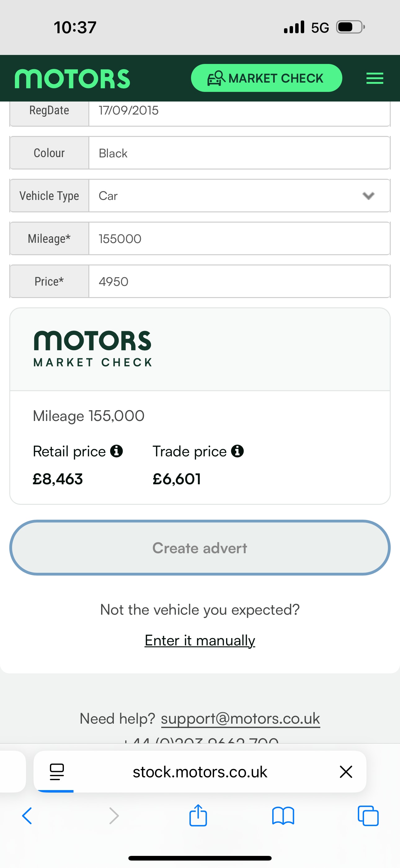Focus the Price input field
The image size is (400, 868).
pyautogui.click(x=239, y=281)
